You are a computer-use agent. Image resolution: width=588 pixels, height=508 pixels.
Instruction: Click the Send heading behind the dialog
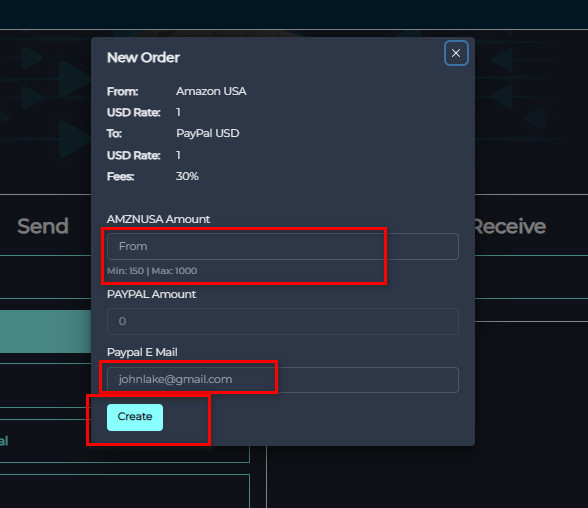pyautogui.click(x=43, y=226)
